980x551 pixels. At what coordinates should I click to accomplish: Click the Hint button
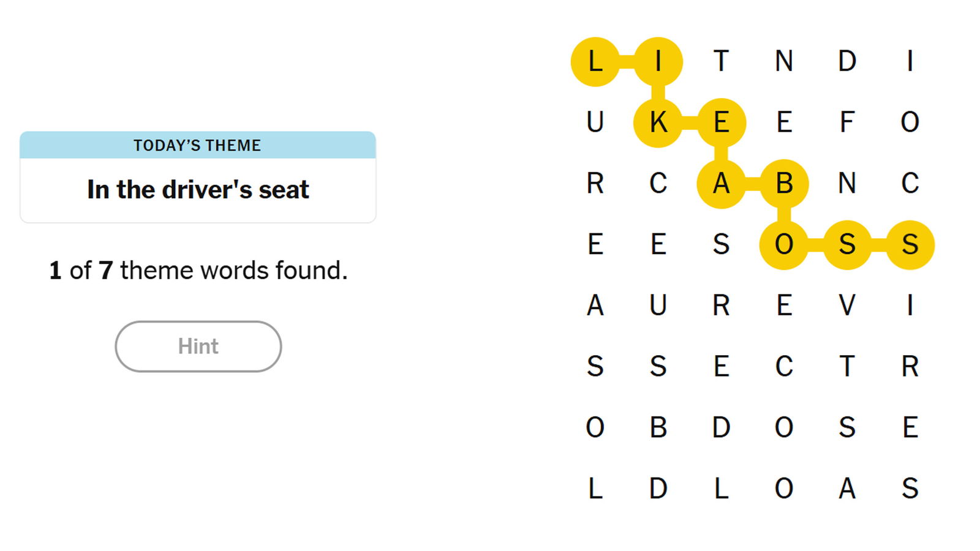click(198, 346)
